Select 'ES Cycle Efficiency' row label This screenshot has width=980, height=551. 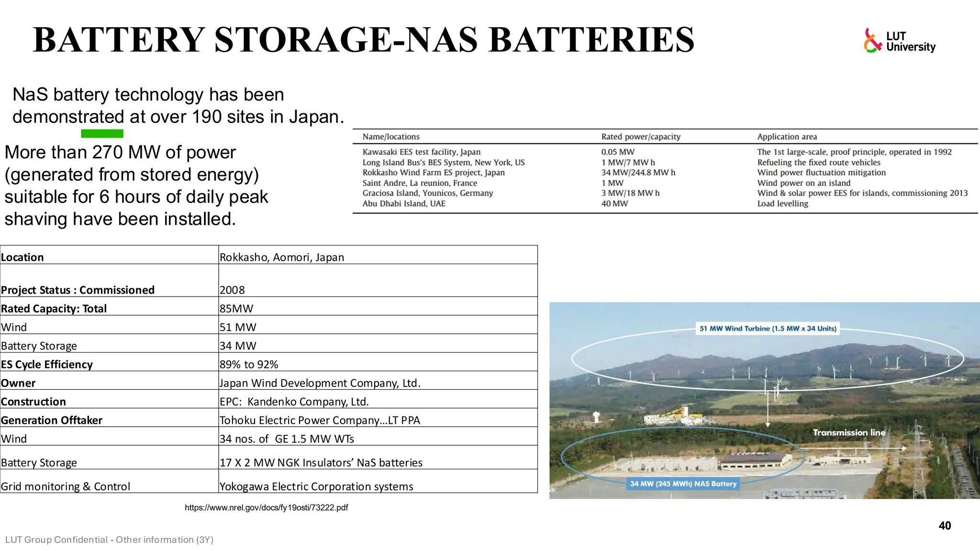[109, 362]
